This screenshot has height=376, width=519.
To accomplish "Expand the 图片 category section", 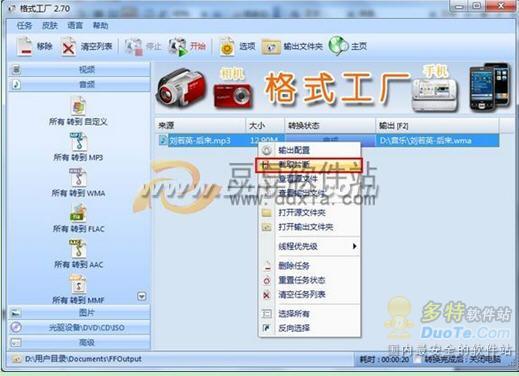I will [x=79, y=313].
